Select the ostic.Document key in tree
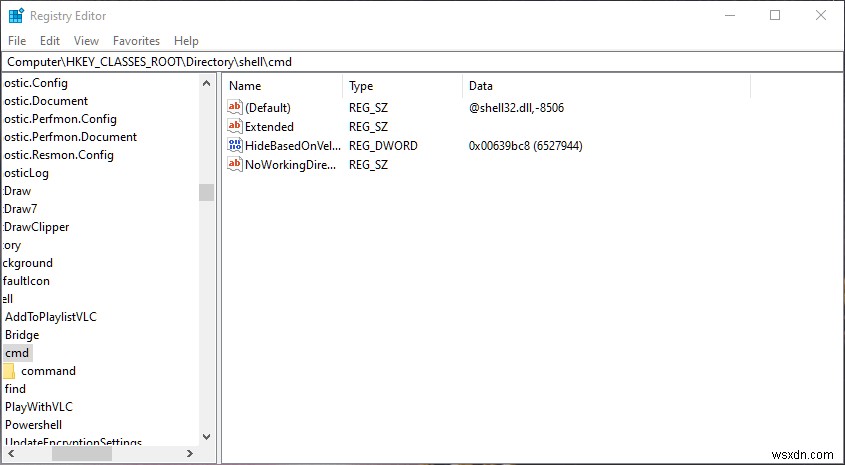Screen dimensions: 845x465 (45, 101)
